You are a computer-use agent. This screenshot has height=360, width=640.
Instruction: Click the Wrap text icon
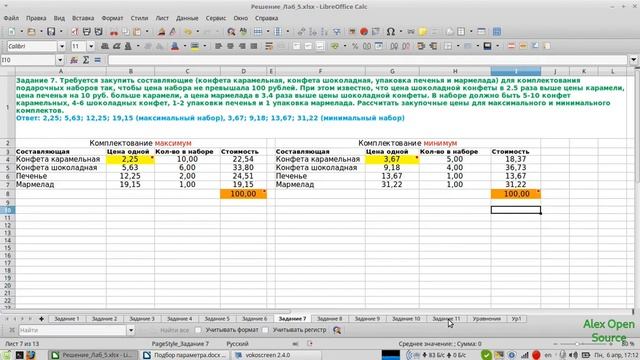[x=269, y=46]
